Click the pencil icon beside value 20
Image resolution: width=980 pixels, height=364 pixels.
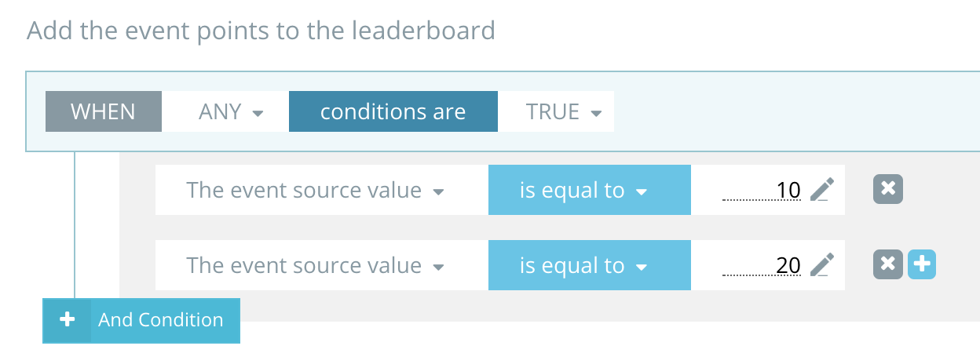point(821,265)
